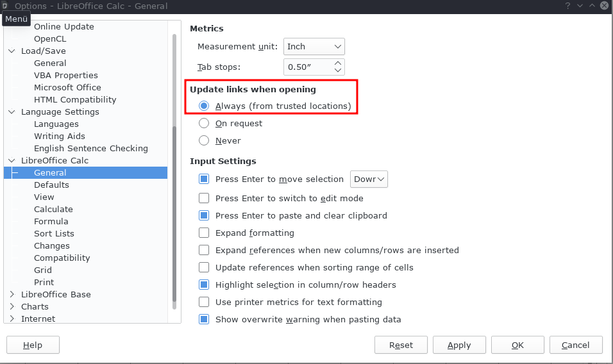This screenshot has height=364, width=613.
Task: Click the window help question mark icon
Action: (567, 6)
